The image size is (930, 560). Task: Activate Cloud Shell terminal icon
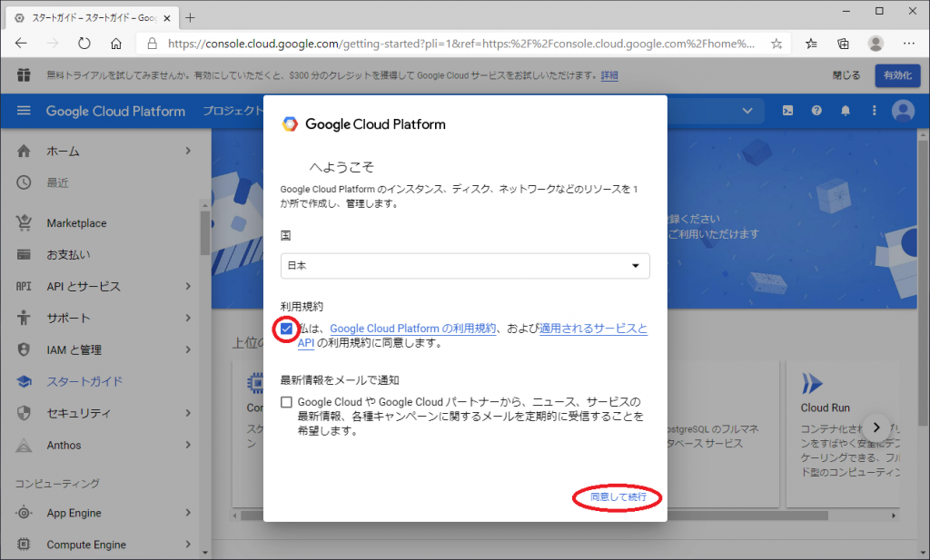pos(788,111)
